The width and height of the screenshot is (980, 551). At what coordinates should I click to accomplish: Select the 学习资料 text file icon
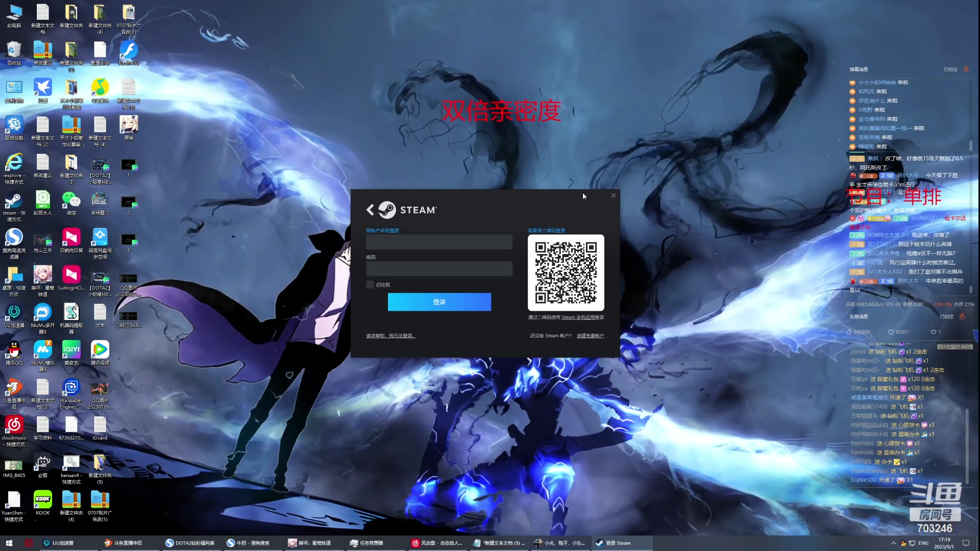(x=43, y=429)
